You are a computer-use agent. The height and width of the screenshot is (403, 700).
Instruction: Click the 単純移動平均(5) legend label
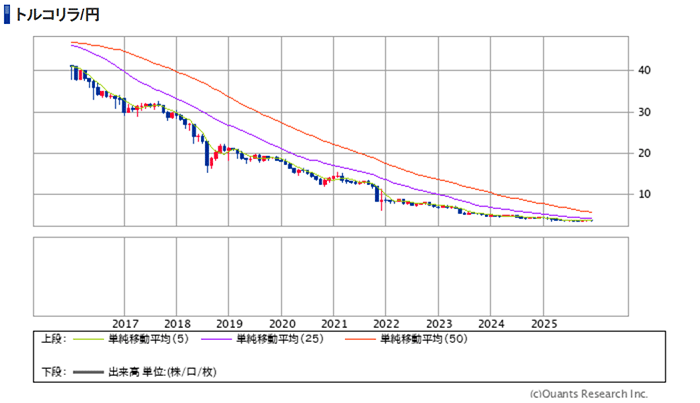click(150, 340)
